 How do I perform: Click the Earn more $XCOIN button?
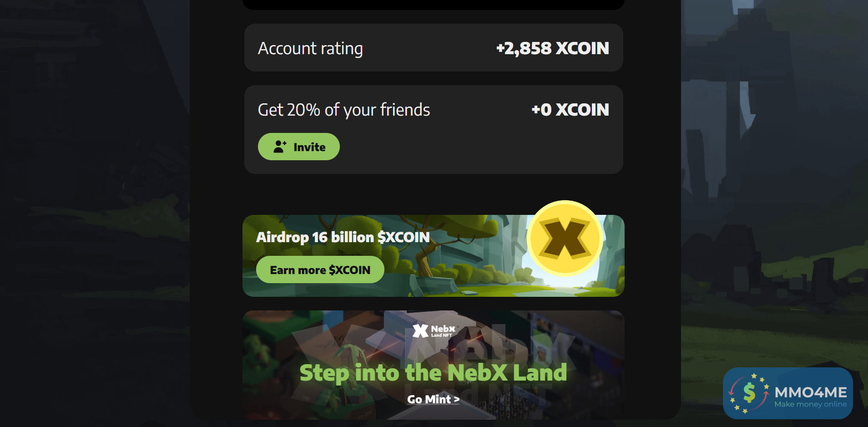[320, 269]
